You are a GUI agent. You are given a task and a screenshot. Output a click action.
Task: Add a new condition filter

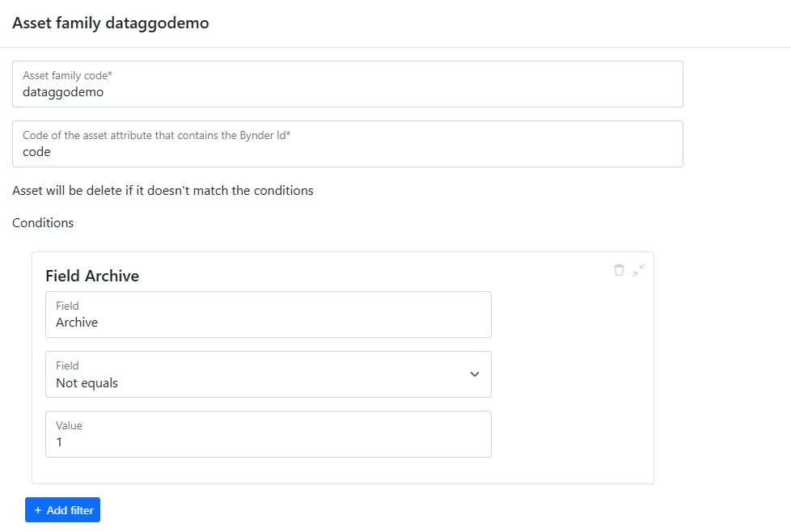(62, 509)
